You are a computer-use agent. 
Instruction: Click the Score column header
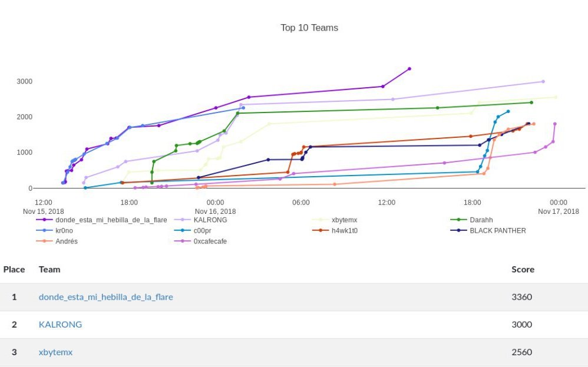click(523, 270)
